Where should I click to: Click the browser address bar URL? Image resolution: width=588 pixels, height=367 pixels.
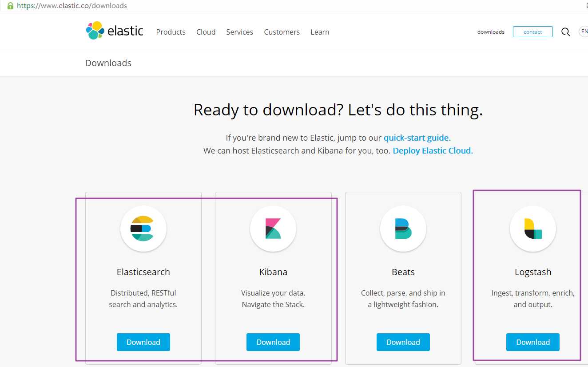72,6
